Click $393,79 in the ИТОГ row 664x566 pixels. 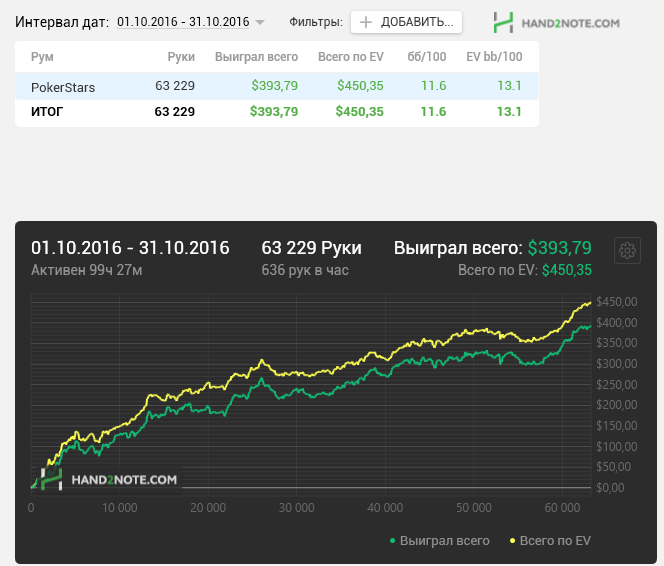(274, 112)
